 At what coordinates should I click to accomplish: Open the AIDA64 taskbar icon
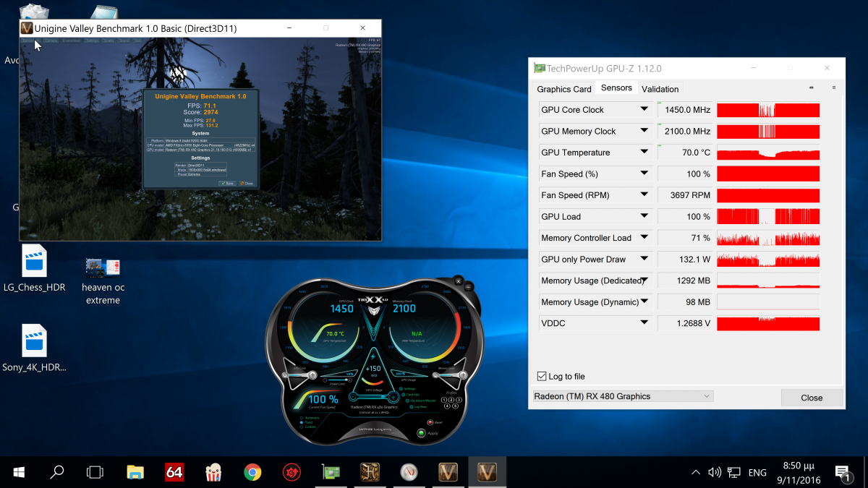point(174,472)
